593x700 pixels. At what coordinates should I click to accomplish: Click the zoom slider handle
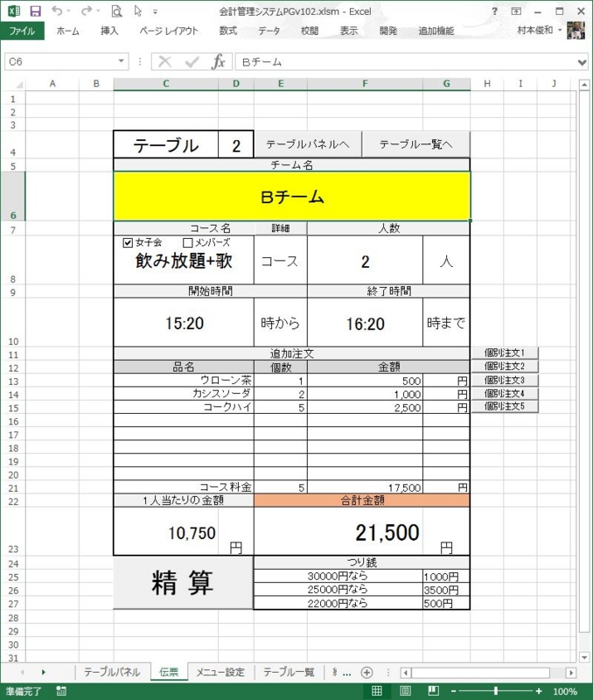click(x=495, y=691)
